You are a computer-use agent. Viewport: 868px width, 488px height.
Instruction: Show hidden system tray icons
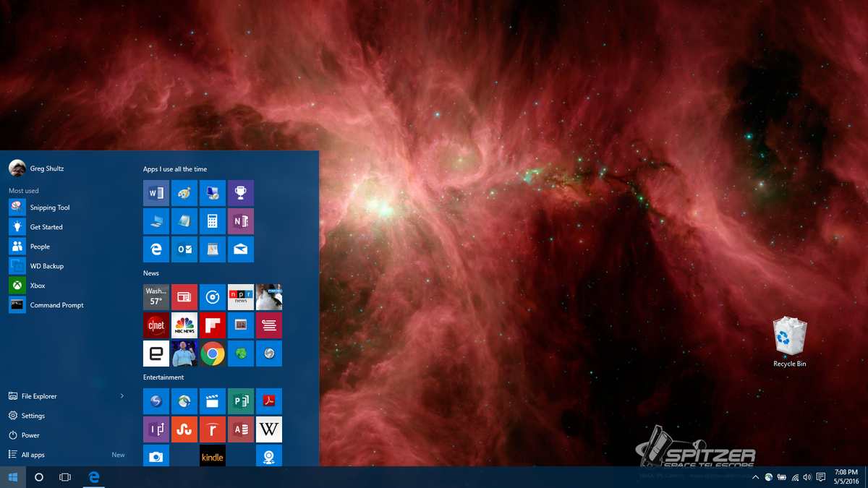coord(756,477)
